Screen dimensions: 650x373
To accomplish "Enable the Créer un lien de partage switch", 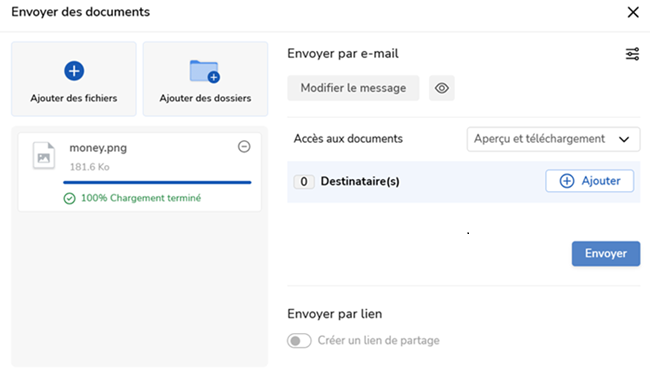I will tap(299, 341).
